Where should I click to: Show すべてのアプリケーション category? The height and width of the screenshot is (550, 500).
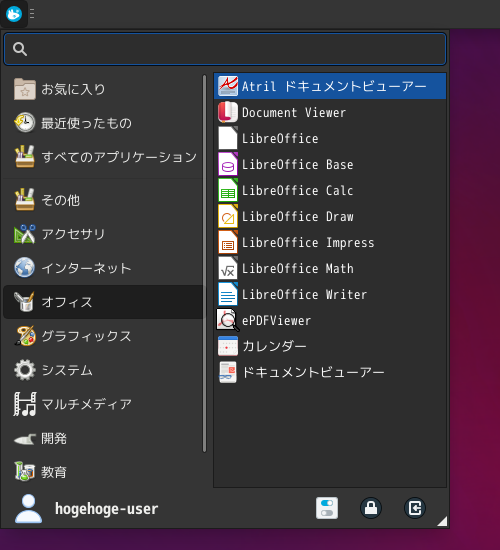point(103,157)
